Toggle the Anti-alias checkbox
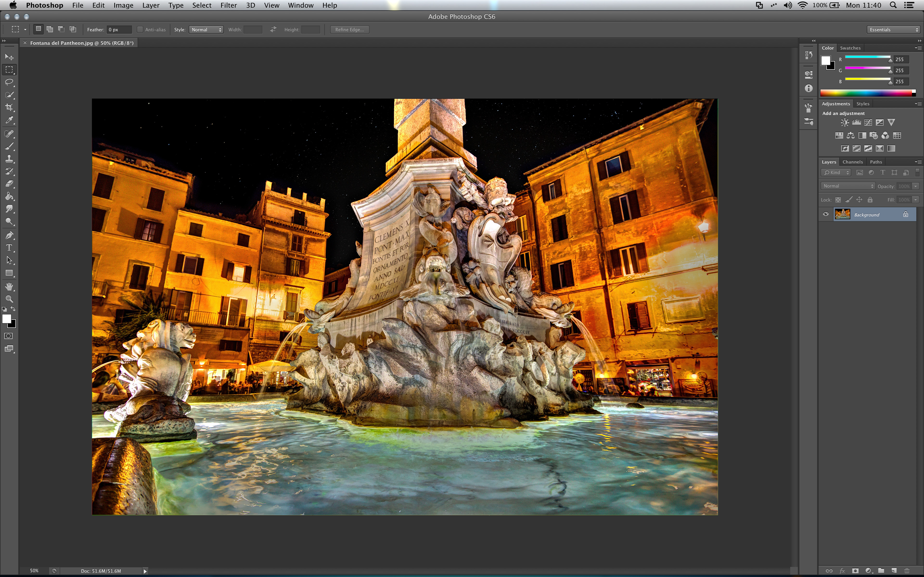 (x=140, y=29)
